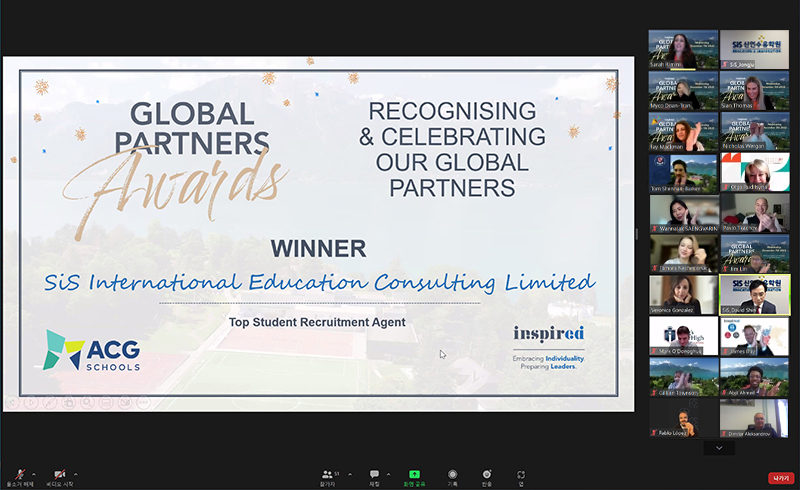Viewport: 800px width, 490px height.
Task: Click the shared slide's previous-slide arrow
Action: tap(13, 403)
